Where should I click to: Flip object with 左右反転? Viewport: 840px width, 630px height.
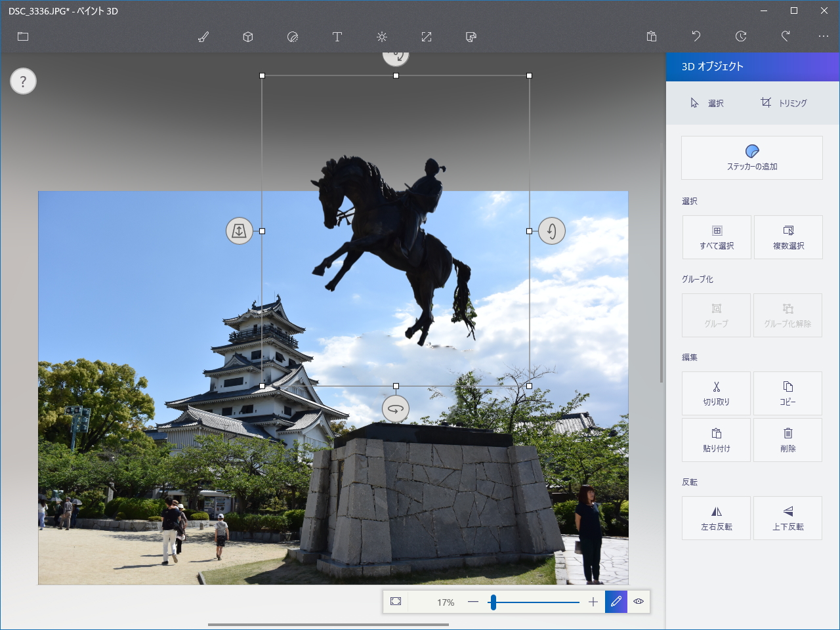(x=717, y=518)
